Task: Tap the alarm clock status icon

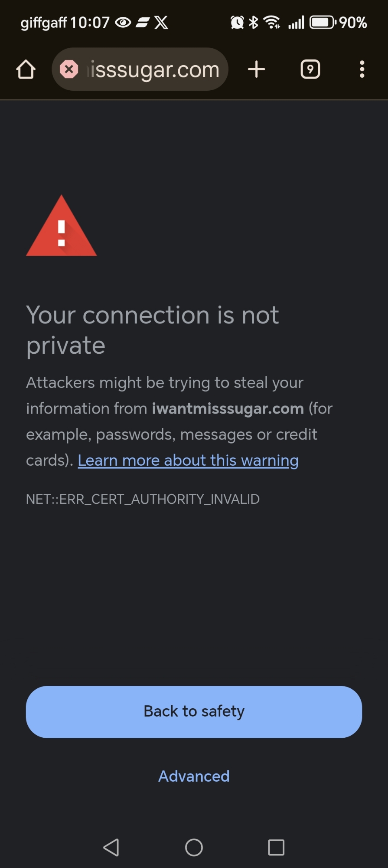Action: pos(237,22)
